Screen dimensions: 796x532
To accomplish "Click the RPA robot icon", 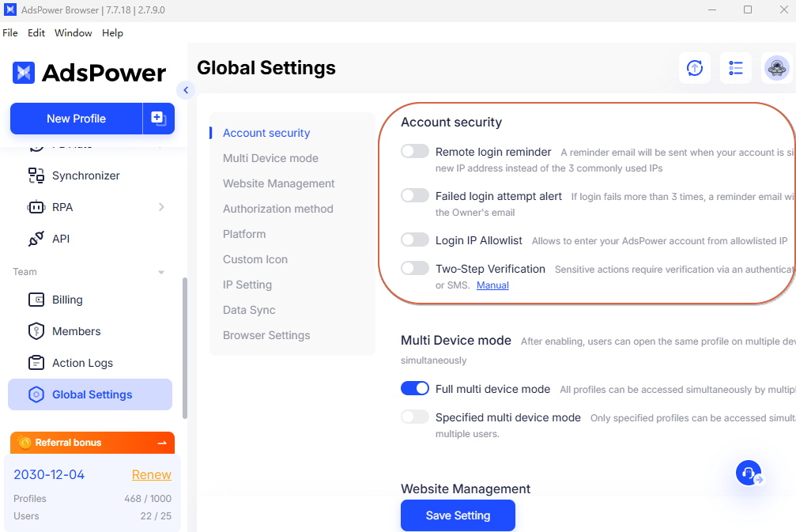I will (36, 207).
